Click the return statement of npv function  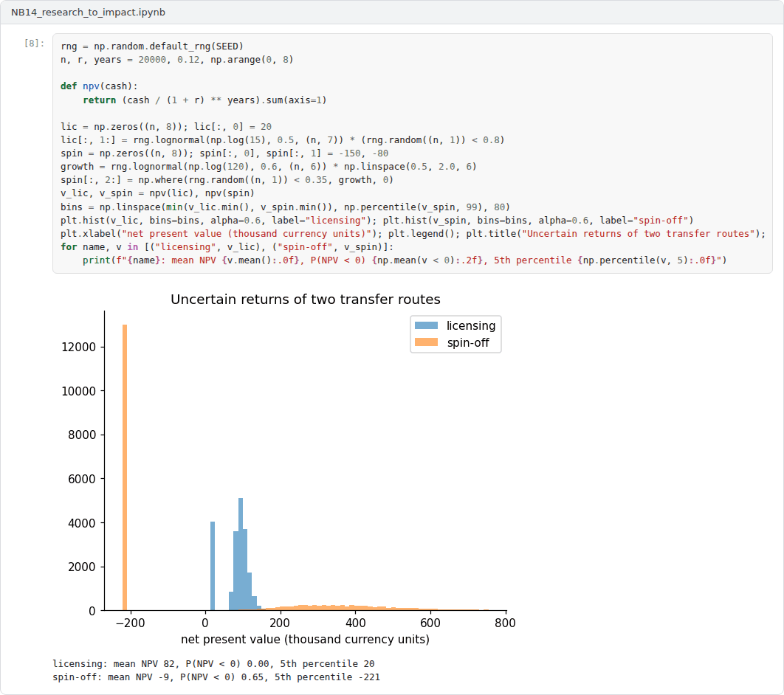[204, 100]
